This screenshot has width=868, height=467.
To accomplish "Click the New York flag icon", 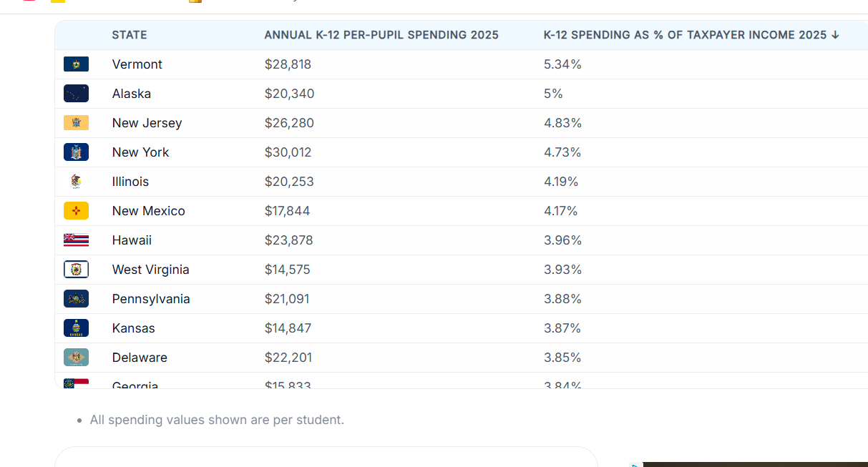I will point(76,152).
